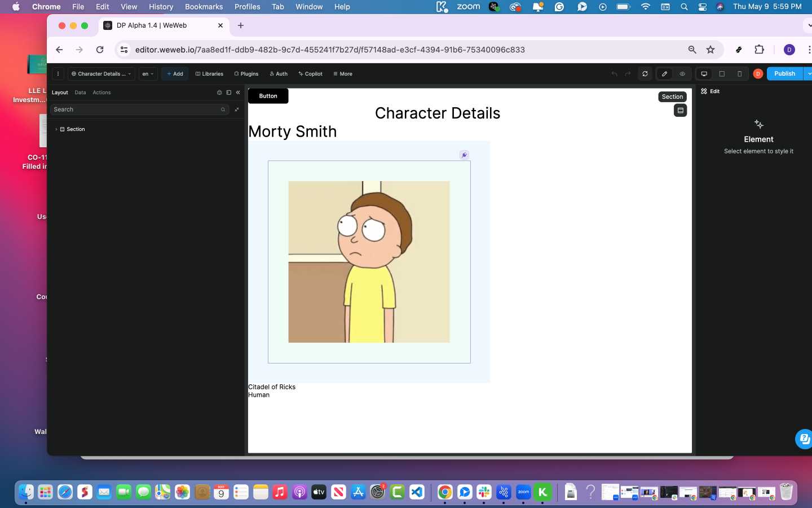The image size is (812, 508).
Task: Switch to the Actions tab
Action: point(101,93)
